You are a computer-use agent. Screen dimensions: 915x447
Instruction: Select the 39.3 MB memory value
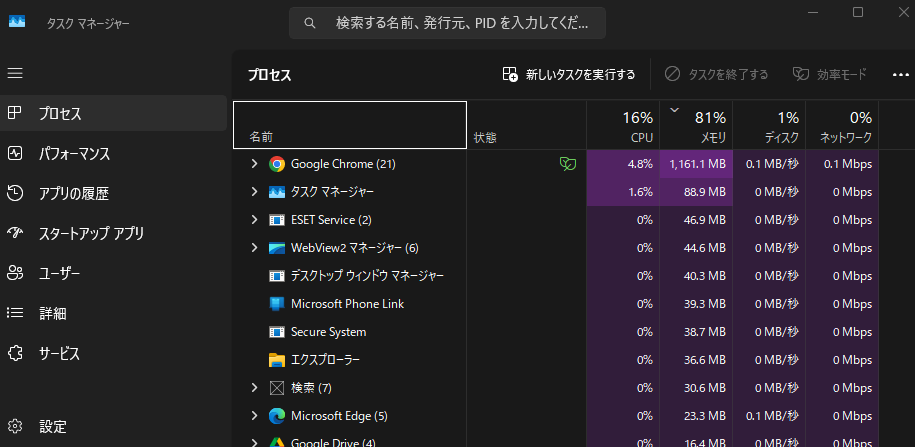pos(696,304)
